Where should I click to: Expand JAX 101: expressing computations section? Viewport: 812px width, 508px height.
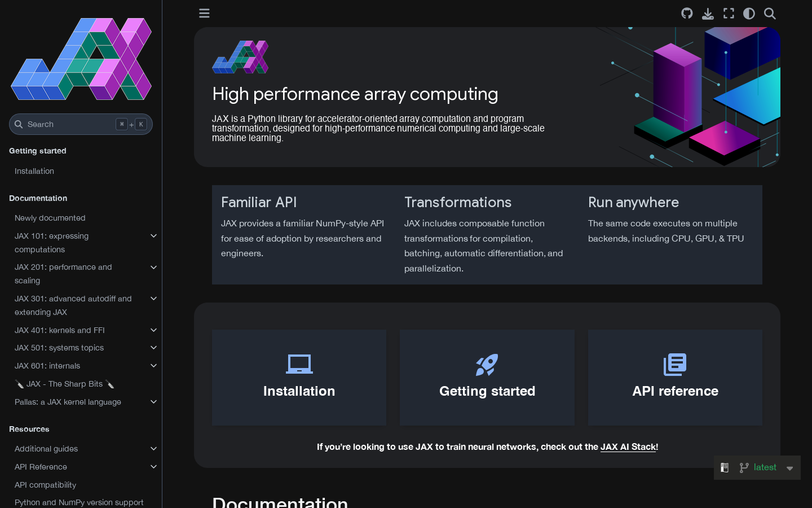[153, 236]
